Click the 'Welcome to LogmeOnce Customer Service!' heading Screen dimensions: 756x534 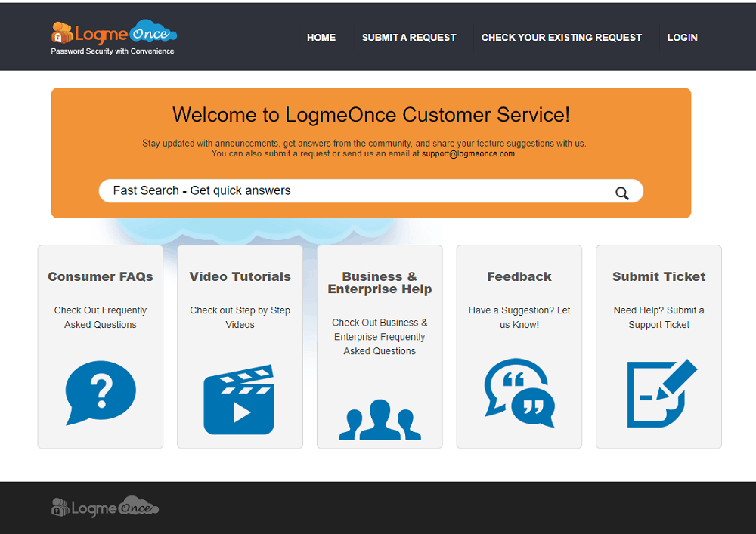(x=371, y=115)
